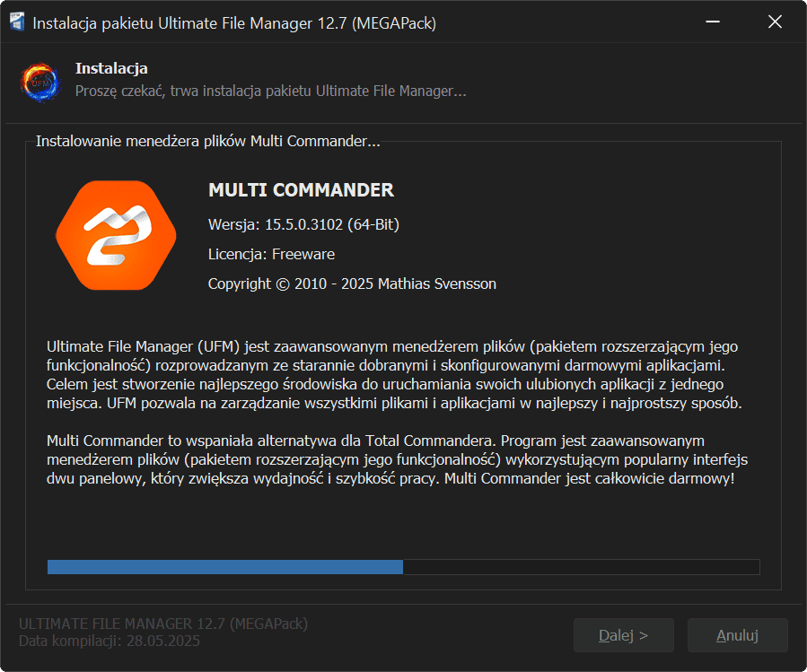Click the 'Licencja: Freeware' line

tap(271, 254)
